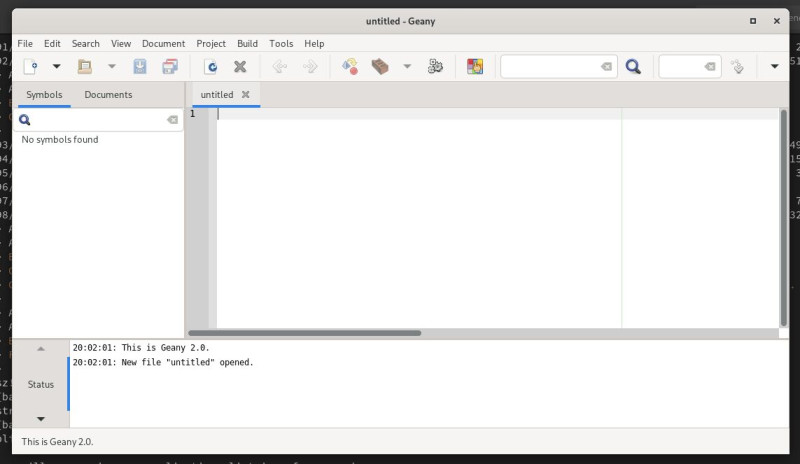Compile the current file icon
The image size is (800, 464).
click(x=350, y=66)
